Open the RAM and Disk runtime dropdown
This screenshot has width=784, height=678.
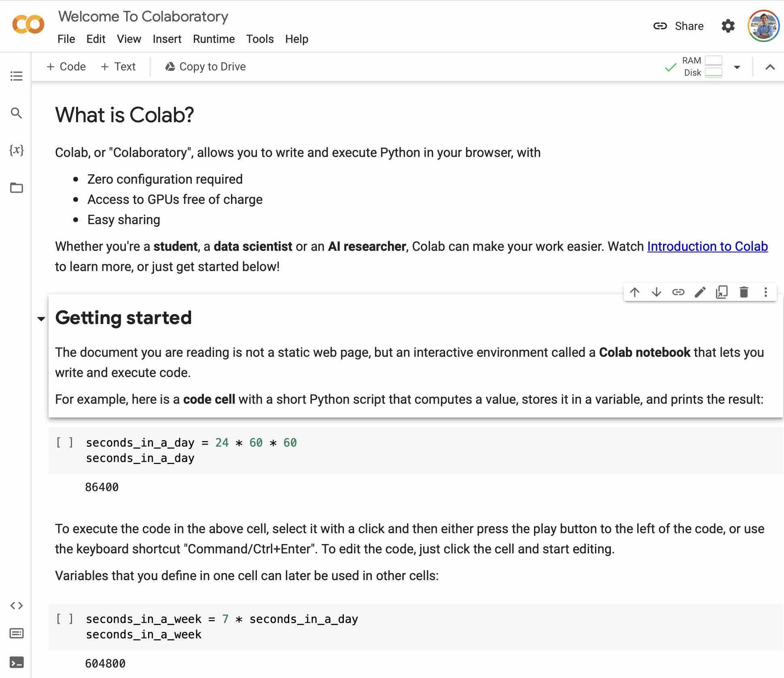(737, 67)
